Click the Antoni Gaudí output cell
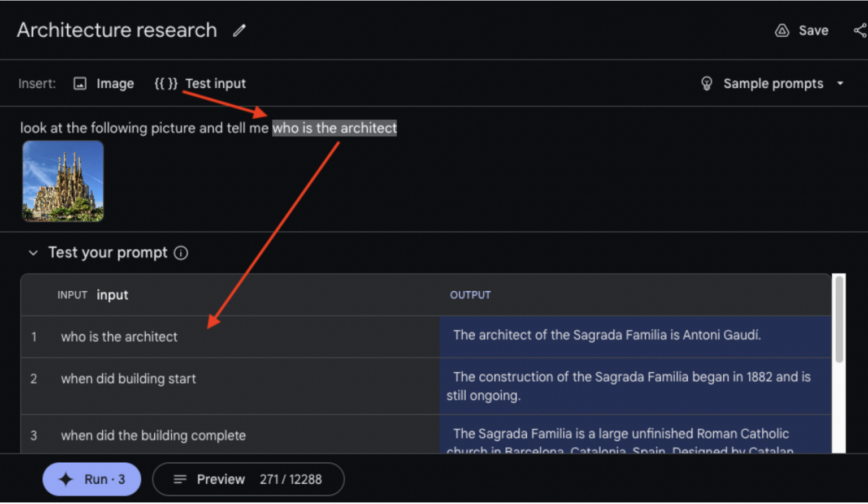 coord(607,335)
